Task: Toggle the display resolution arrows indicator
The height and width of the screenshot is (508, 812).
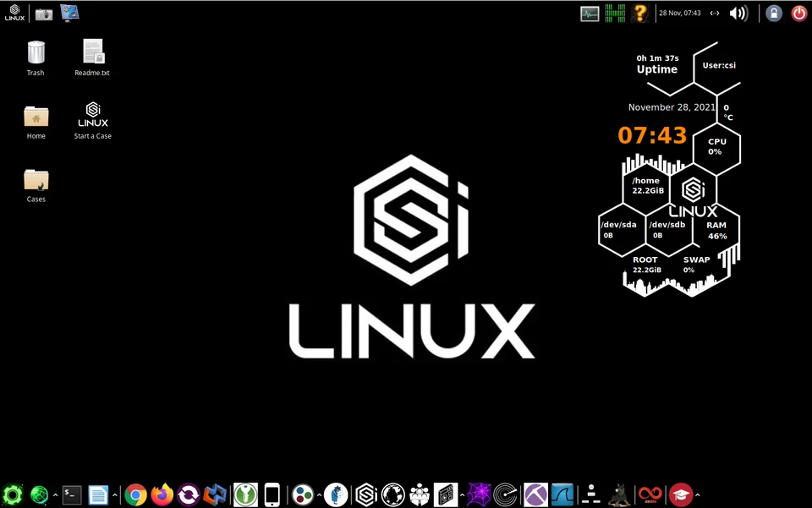Action: click(x=715, y=13)
